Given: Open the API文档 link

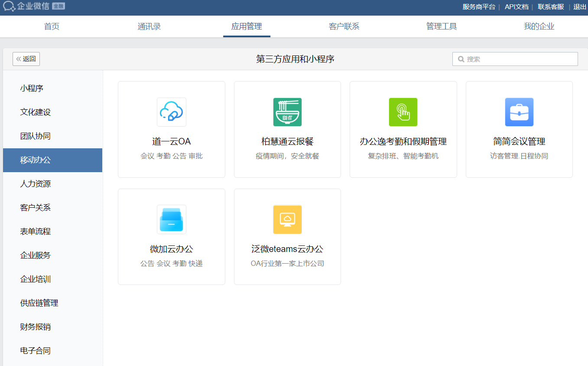Looking at the screenshot, I should (517, 7).
